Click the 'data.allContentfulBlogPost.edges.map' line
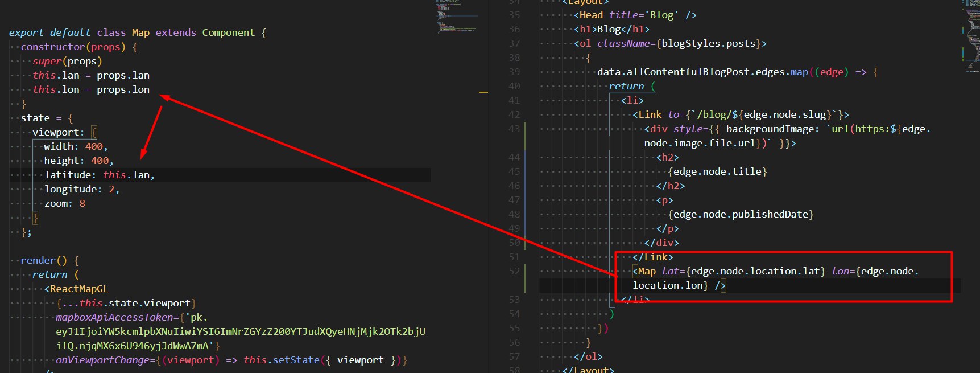 [738, 72]
